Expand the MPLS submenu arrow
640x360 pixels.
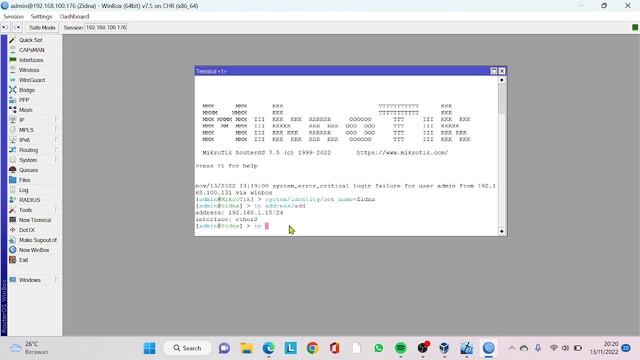pyautogui.click(x=56, y=129)
